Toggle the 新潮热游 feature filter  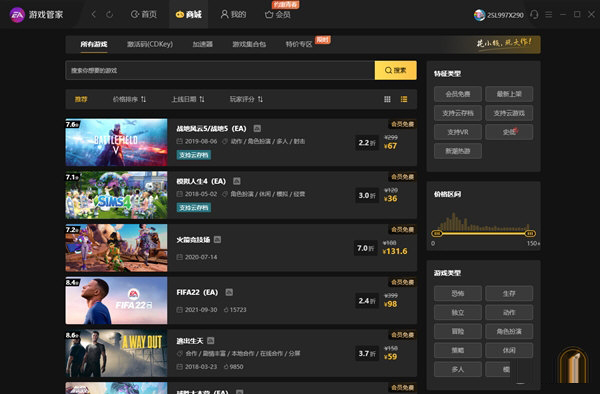(x=458, y=151)
